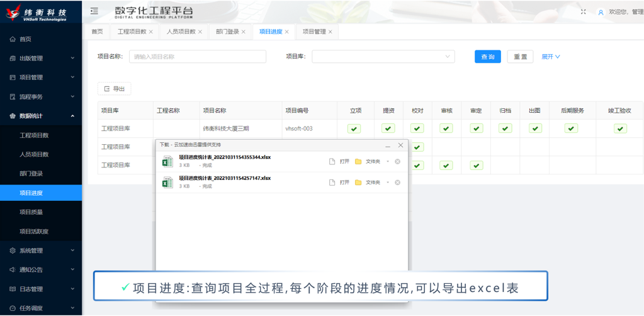The height and width of the screenshot is (316, 644).
Task: Click the Excel icon of first downloaded file
Action: pos(167,162)
